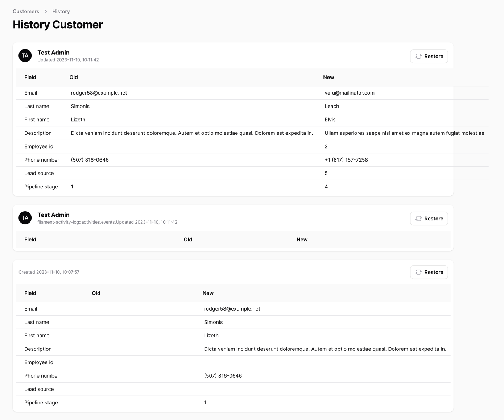Restore the 10:11:42 update with field changes

click(x=429, y=56)
